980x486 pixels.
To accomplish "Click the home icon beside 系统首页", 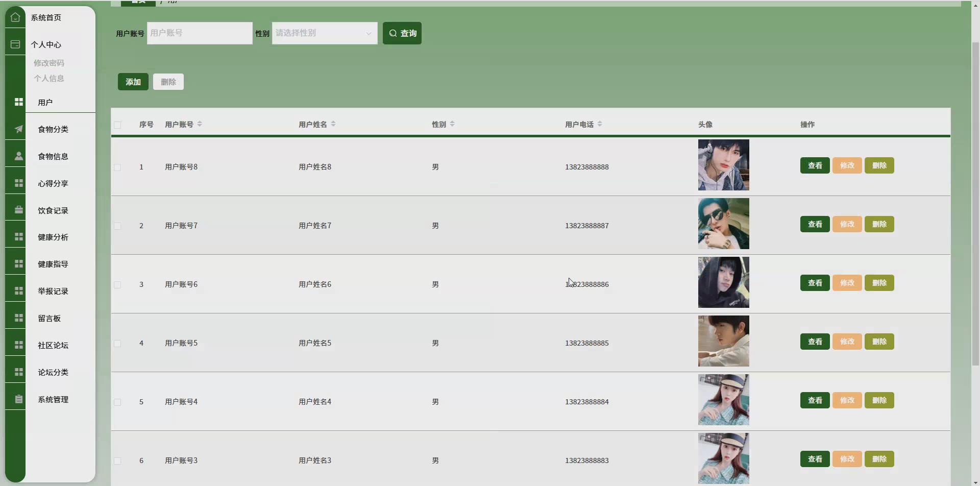I will click(x=15, y=17).
